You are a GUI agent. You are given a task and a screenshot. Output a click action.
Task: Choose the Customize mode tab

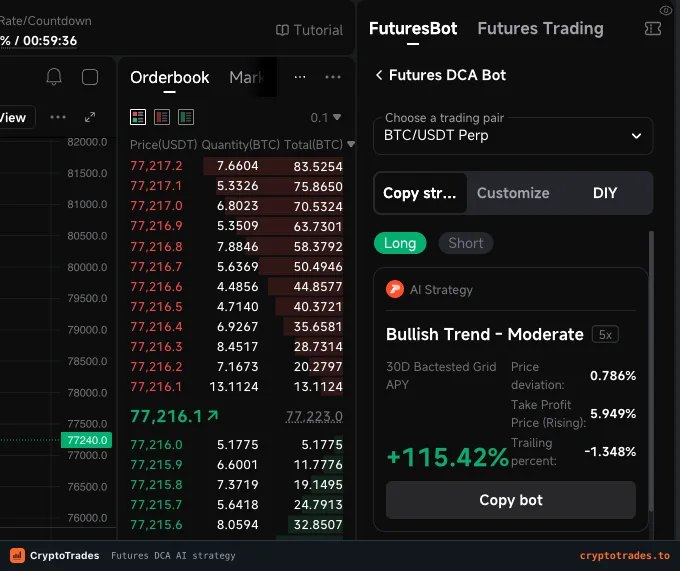coord(513,193)
